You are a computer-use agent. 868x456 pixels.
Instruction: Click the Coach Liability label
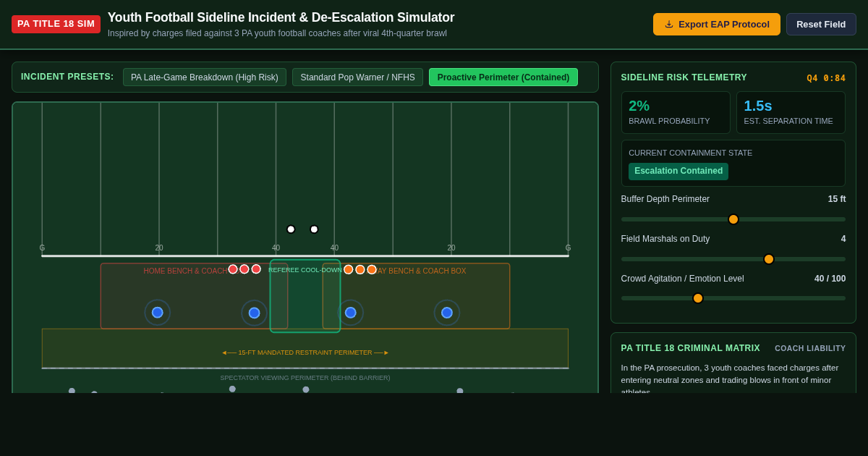click(810, 349)
